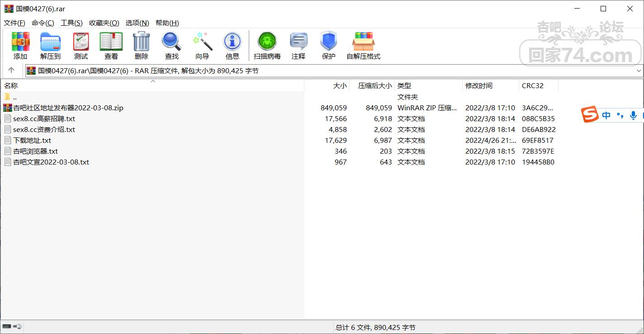The width and height of the screenshot is (644, 334).
Task: Click the Test (测试) archive icon
Action: [81, 46]
